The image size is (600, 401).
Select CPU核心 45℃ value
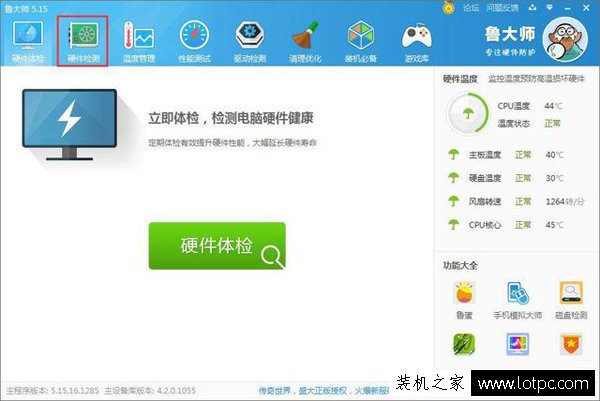click(x=554, y=225)
